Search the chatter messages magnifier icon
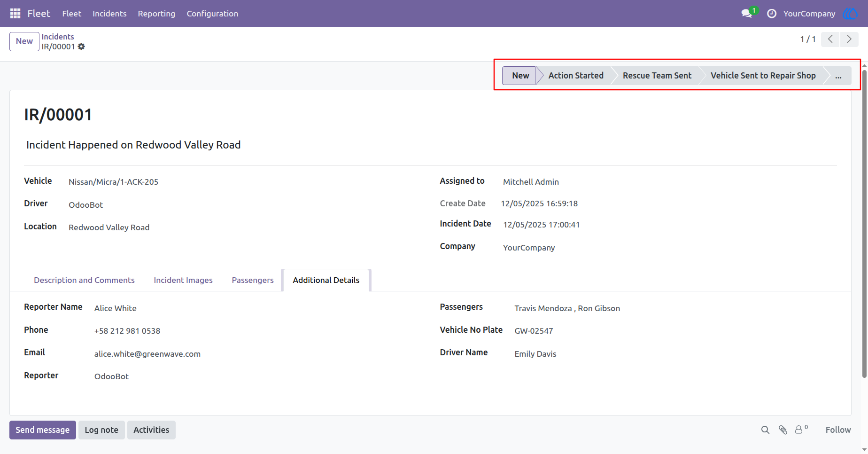The width and height of the screenshot is (868, 454). click(x=765, y=430)
